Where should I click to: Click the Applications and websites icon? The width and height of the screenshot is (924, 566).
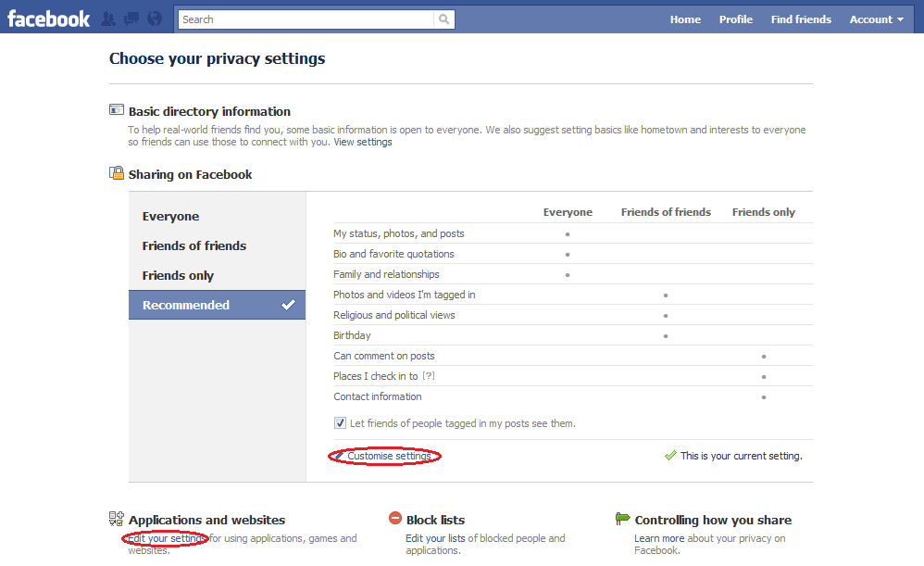coord(117,519)
